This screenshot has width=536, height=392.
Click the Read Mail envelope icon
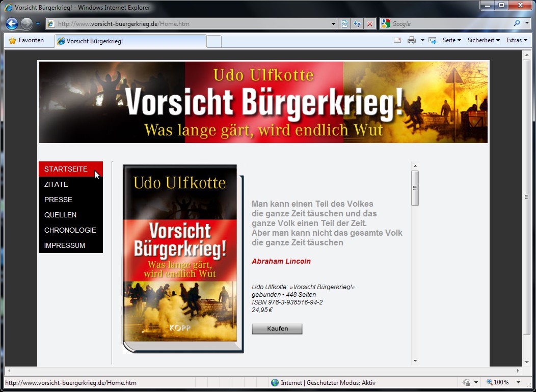click(397, 40)
